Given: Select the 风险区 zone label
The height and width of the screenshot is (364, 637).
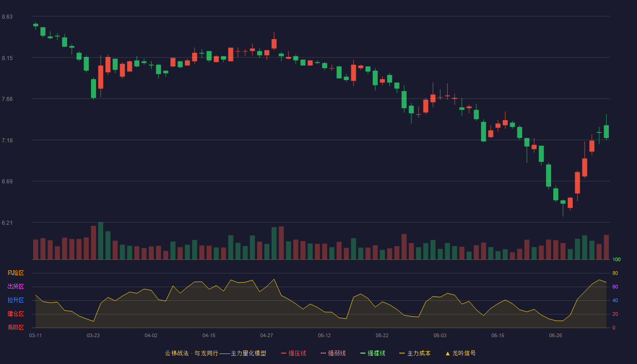Looking at the screenshot, I should (x=15, y=273).
